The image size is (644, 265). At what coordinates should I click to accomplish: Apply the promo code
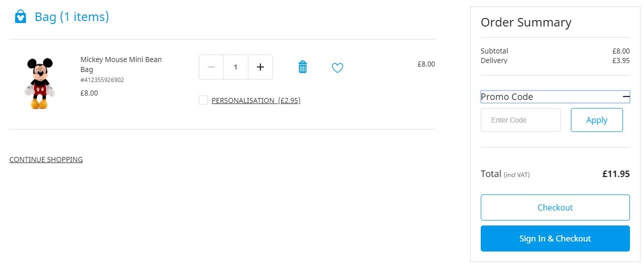597,120
